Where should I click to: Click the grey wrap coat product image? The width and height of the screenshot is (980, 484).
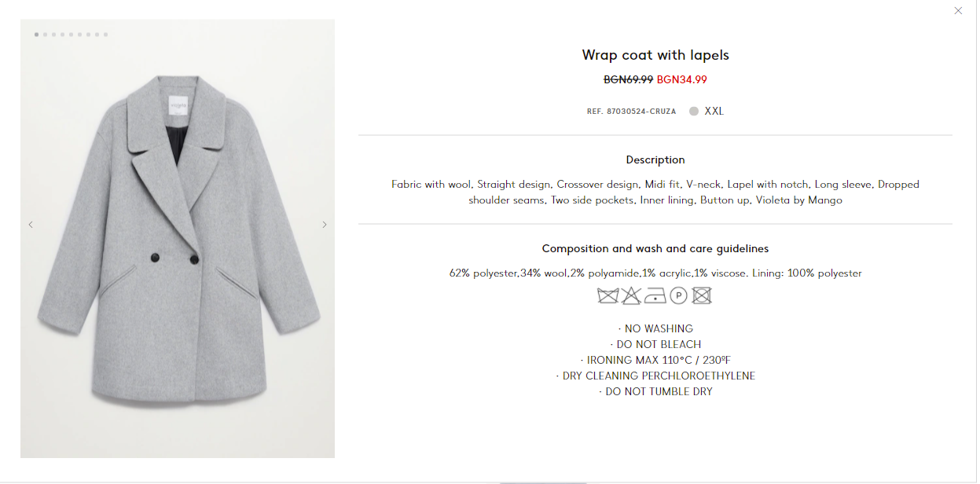(178, 239)
